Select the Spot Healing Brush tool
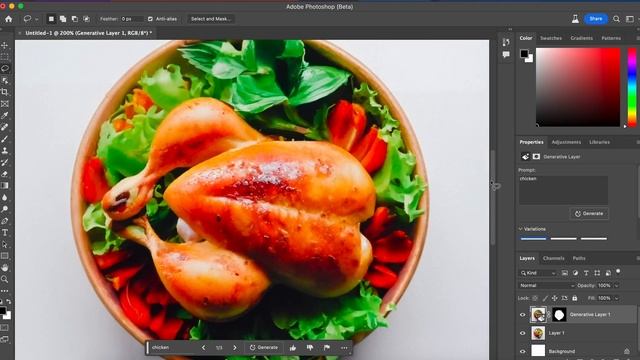 (5, 127)
